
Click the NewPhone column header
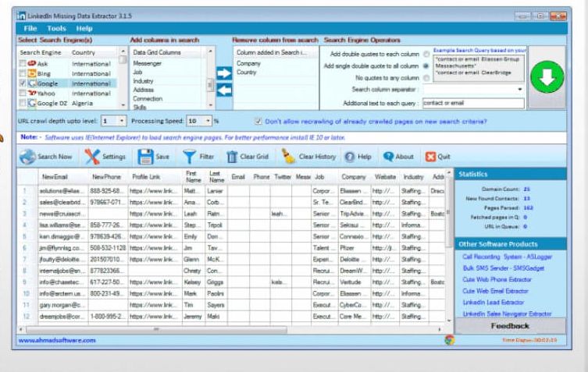click(x=106, y=176)
